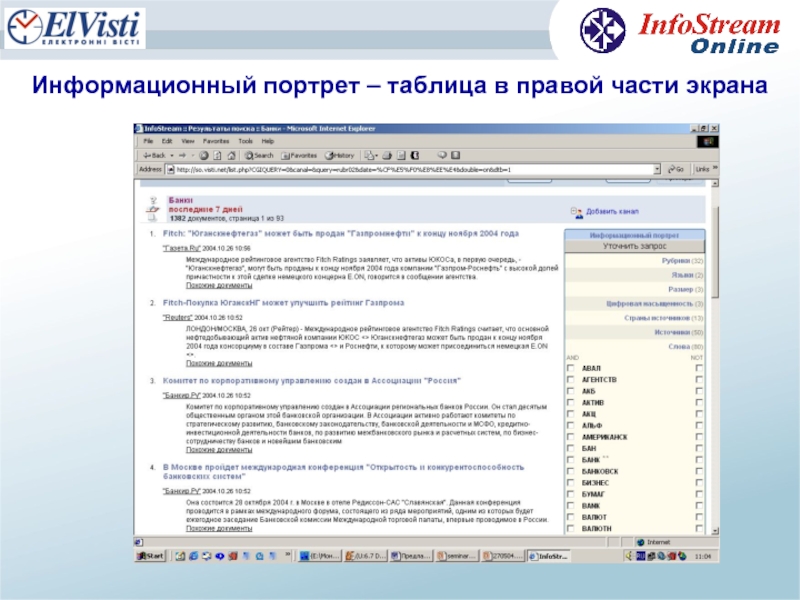This screenshot has width=800, height=600.
Task: Click the Discuss speech-bubble icon in the toolbar
Action: click(x=442, y=155)
